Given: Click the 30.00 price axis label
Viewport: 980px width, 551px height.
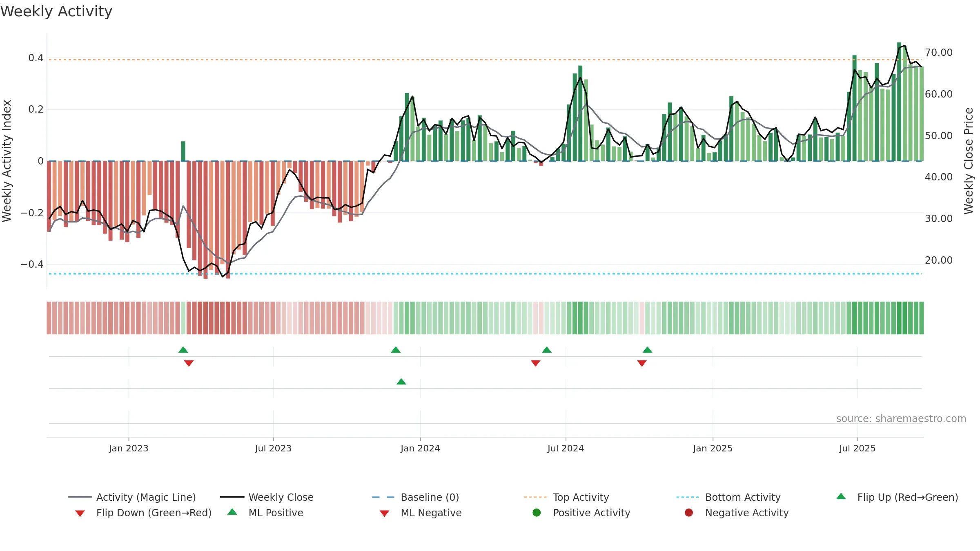Looking at the screenshot, I should tap(938, 219).
